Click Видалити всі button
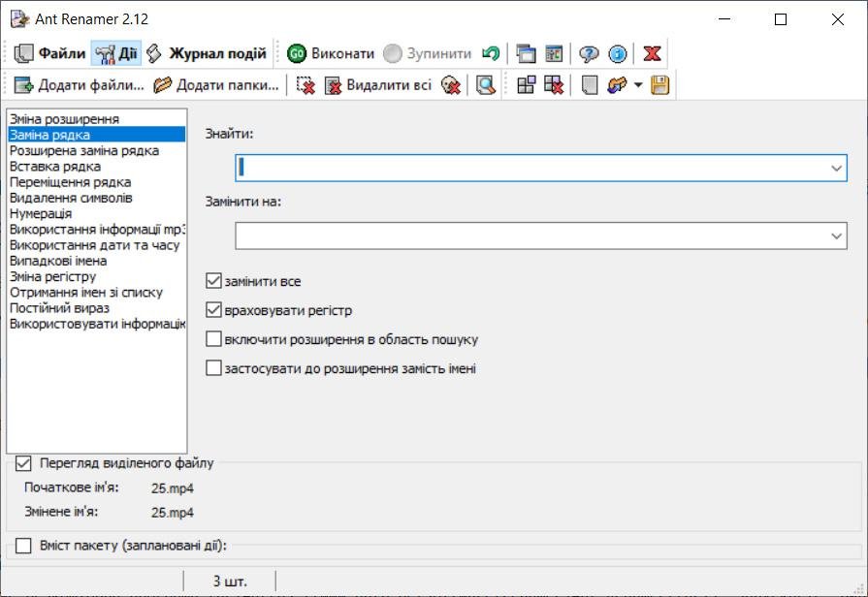This screenshot has width=868, height=597. (377, 85)
